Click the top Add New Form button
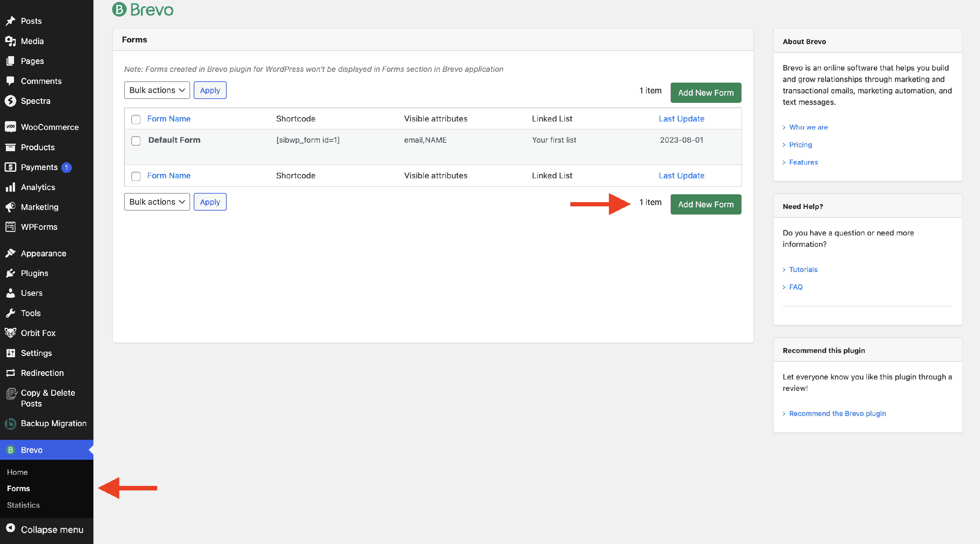This screenshot has width=980, height=544. coord(705,92)
